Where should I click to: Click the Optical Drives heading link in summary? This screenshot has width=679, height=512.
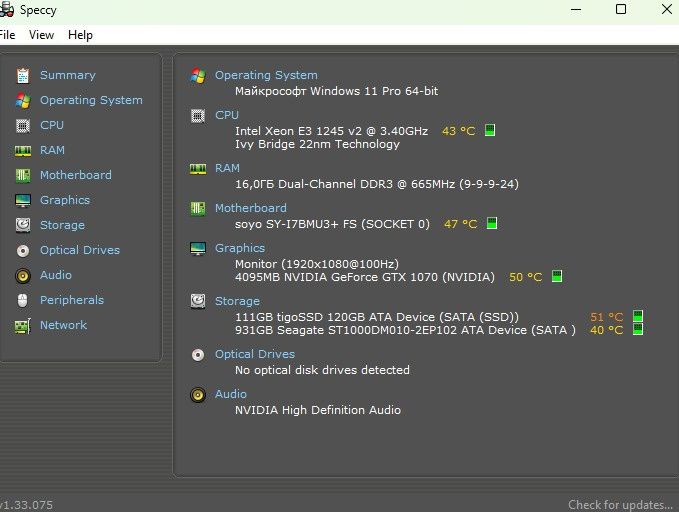click(x=255, y=354)
